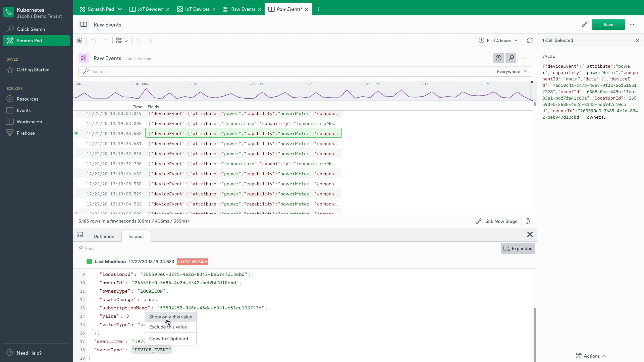Close the active Raw Events* tab

coord(307,9)
